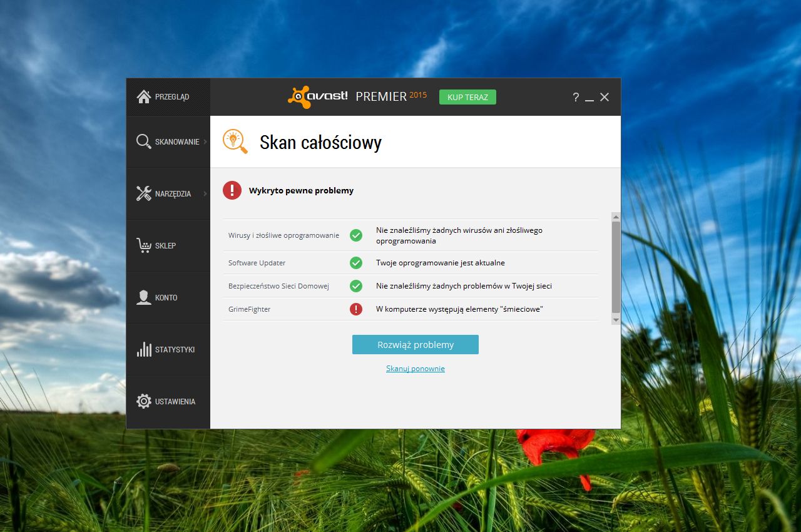The image size is (801, 532).
Task: Click the magnifier icon for Skanowanie
Action: click(x=144, y=141)
